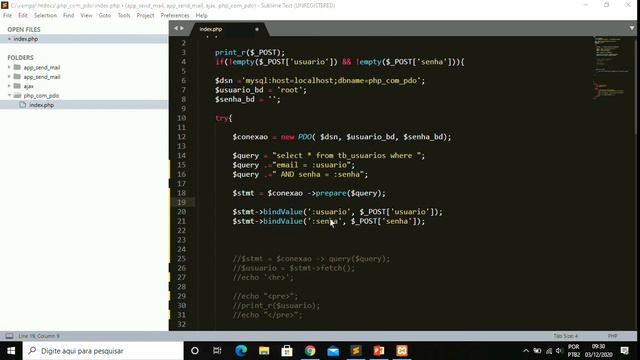The image size is (640, 360).
Task: Select index.php under Open Files
Action: [x=84, y=39]
